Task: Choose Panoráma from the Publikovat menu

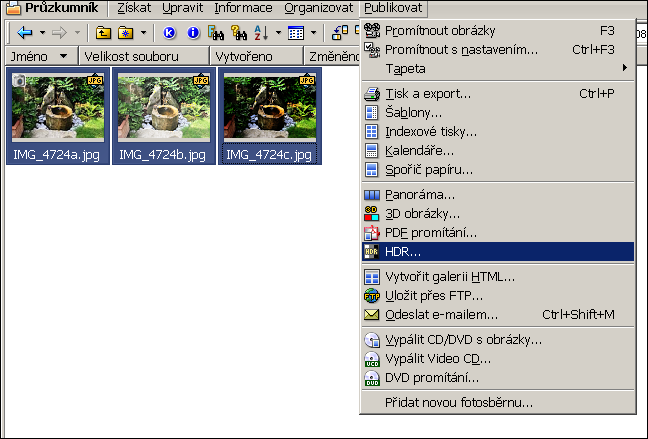Action: point(420,195)
